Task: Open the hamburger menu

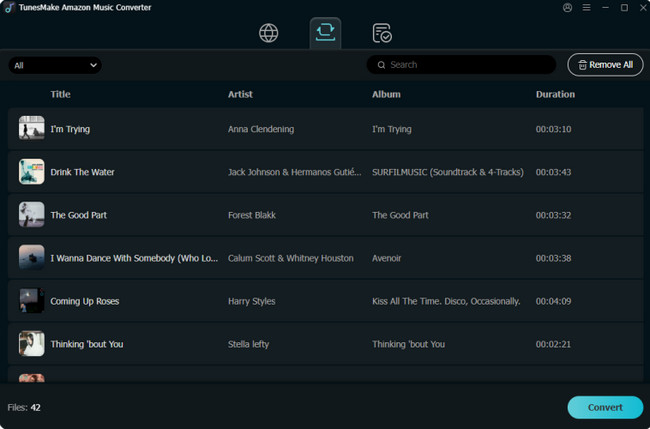Action: (586, 7)
